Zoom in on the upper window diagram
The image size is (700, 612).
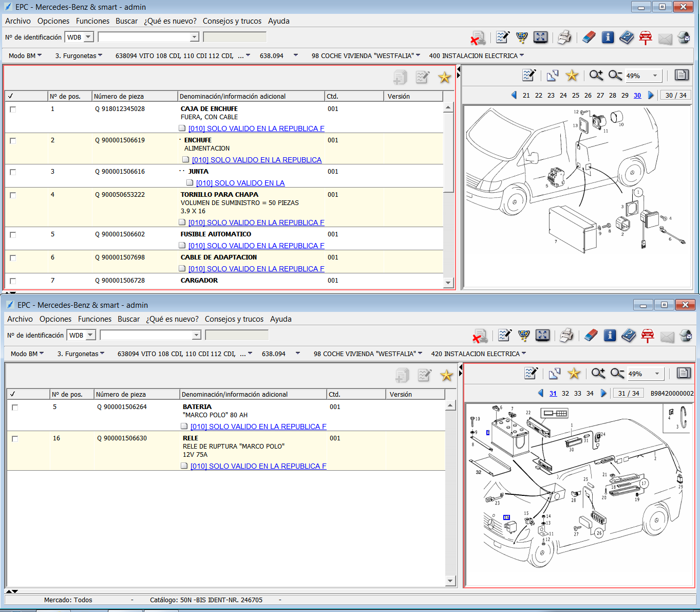click(x=596, y=76)
